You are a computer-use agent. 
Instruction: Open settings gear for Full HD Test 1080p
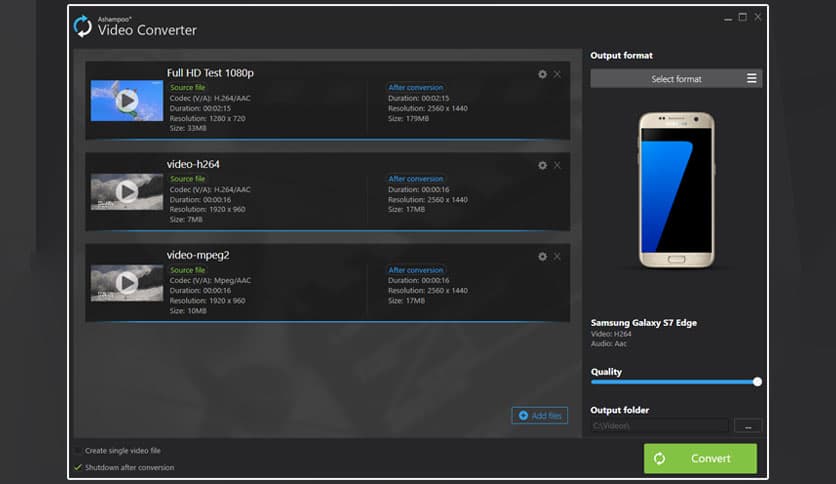(542, 74)
